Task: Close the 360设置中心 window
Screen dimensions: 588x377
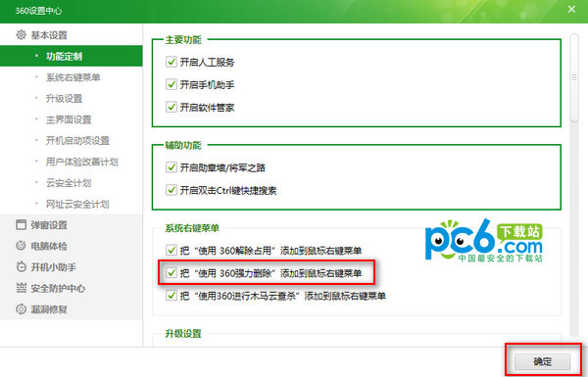Action: pyautogui.click(x=571, y=10)
